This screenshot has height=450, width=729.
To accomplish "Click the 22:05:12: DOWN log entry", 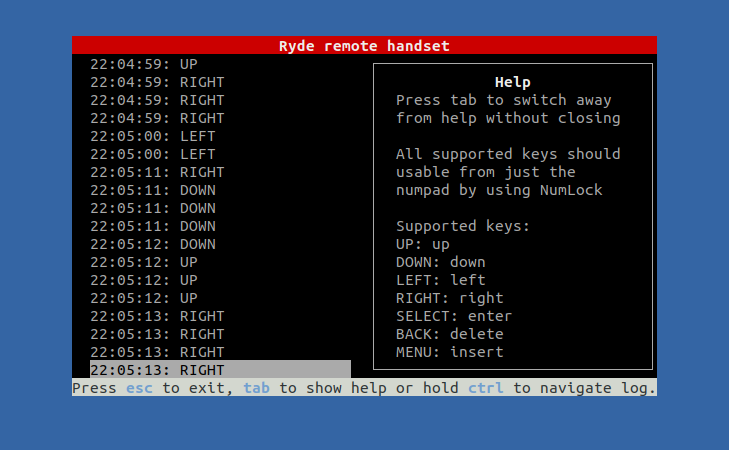I will pyautogui.click(x=153, y=244).
